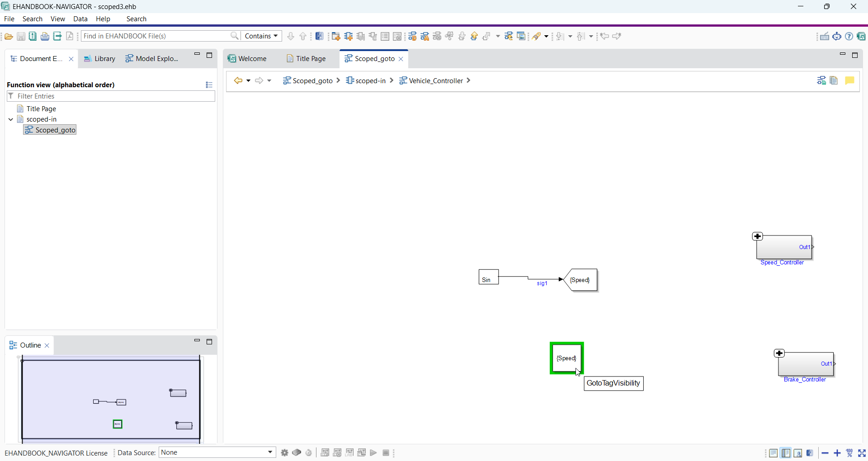
Task: Open file via the yellow folder icon
Action: click(x=9, y=36)
